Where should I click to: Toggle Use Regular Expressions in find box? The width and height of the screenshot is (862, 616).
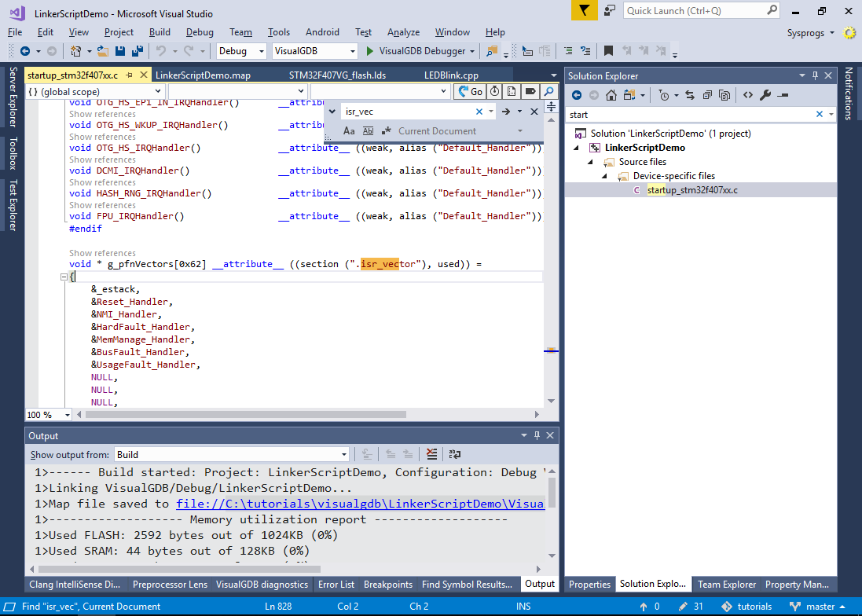387,130
